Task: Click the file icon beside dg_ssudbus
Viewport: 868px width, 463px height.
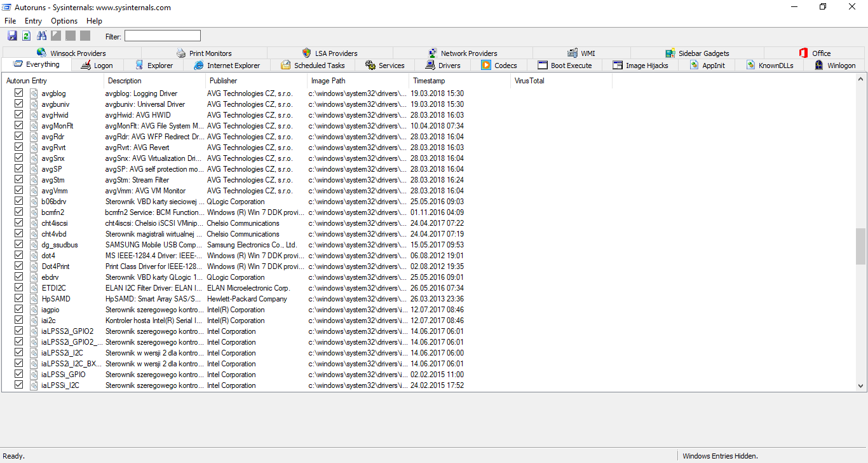Action: [34, 245]
